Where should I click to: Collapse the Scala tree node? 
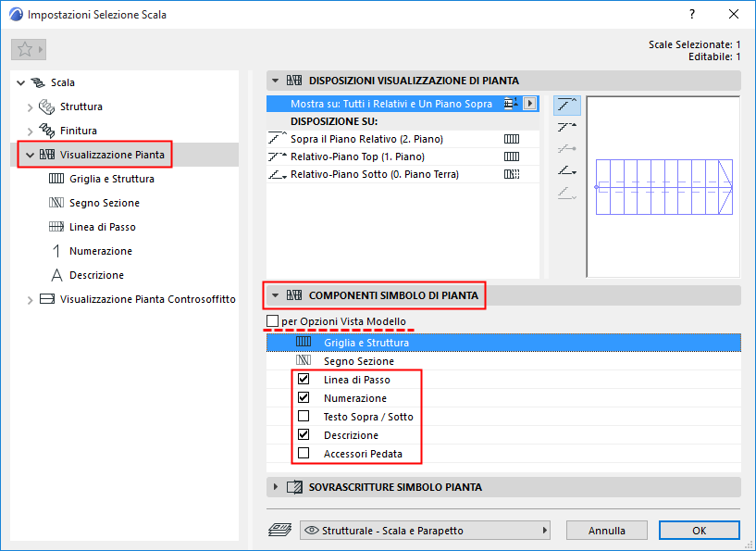[20, 83]
